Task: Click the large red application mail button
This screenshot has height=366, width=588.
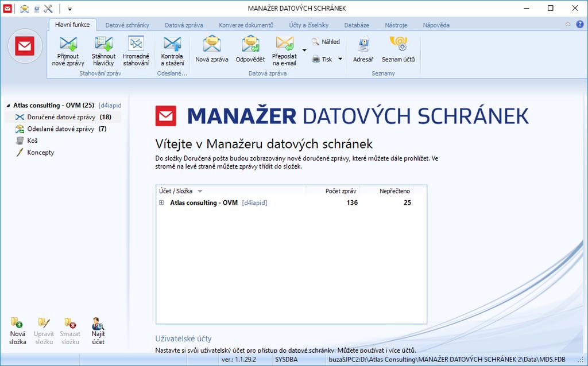Action: click(25, 46)
